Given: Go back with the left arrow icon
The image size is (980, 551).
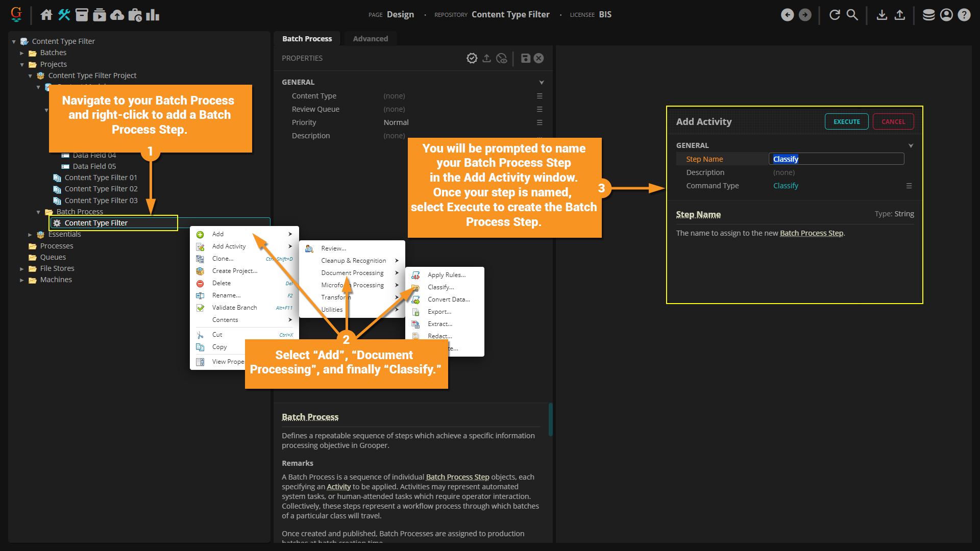Looking at the screenshot, I should pyautogui.click(x=788, y=15).
